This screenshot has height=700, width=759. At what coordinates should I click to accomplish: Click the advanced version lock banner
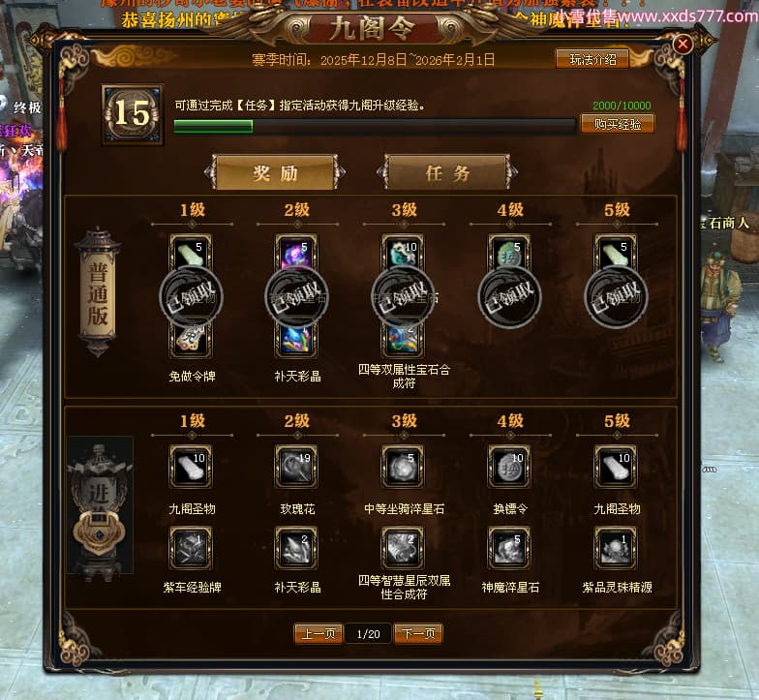click(x=100, y=504)
